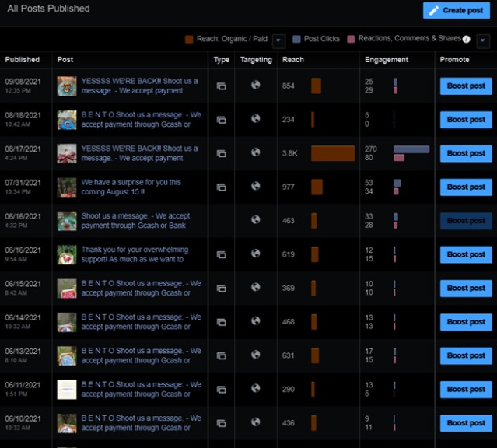
Task: Click the public globe icon for 06/16/2021 9:54 AM post
Action: tap(255, 254)
